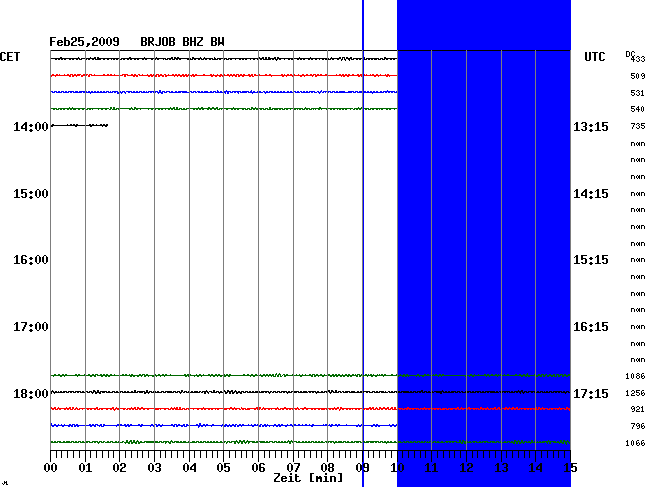Click the UTC timezone label
650x494 pixels.
(594, 57)
